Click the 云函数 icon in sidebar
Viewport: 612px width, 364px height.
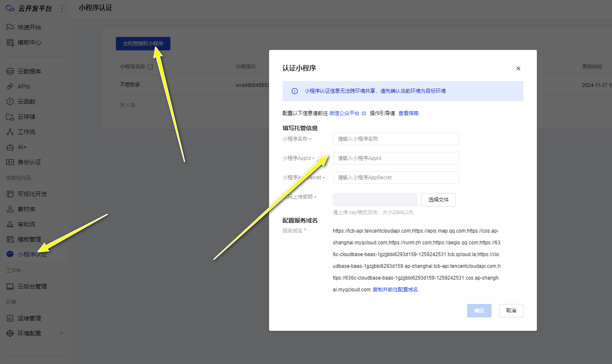[x=10, y=102]
